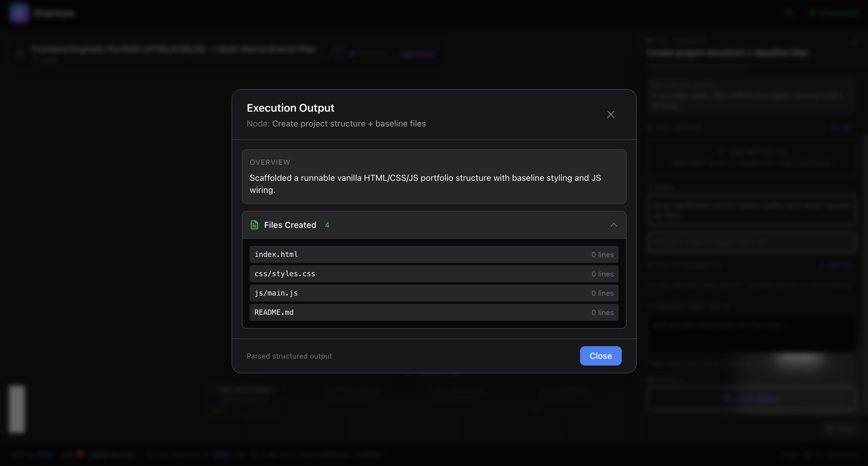Click the Execution Output dialog title
Image resolution: width=868 pixels, height=466 pixels.
tap(290, 108)
